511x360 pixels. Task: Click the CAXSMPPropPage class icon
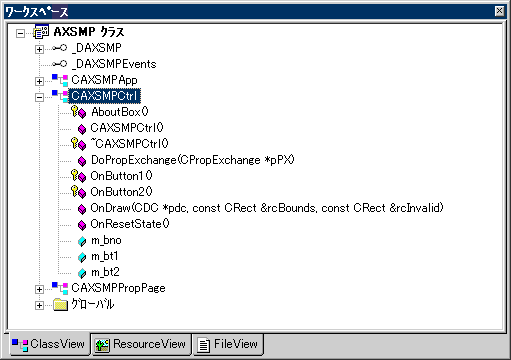tap(60, 288)
